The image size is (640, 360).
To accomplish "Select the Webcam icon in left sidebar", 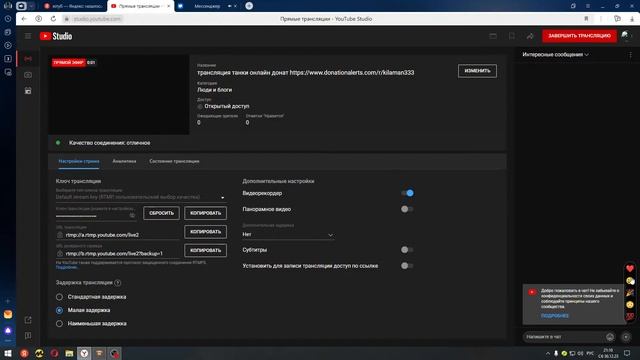I will tap(28, 75).
